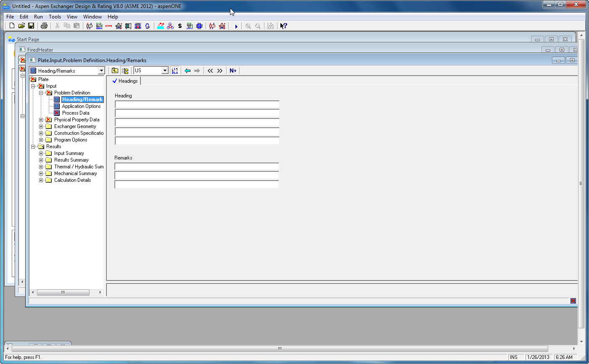
Task: Expand the Input Summary folder
Action: click(41, 153)
